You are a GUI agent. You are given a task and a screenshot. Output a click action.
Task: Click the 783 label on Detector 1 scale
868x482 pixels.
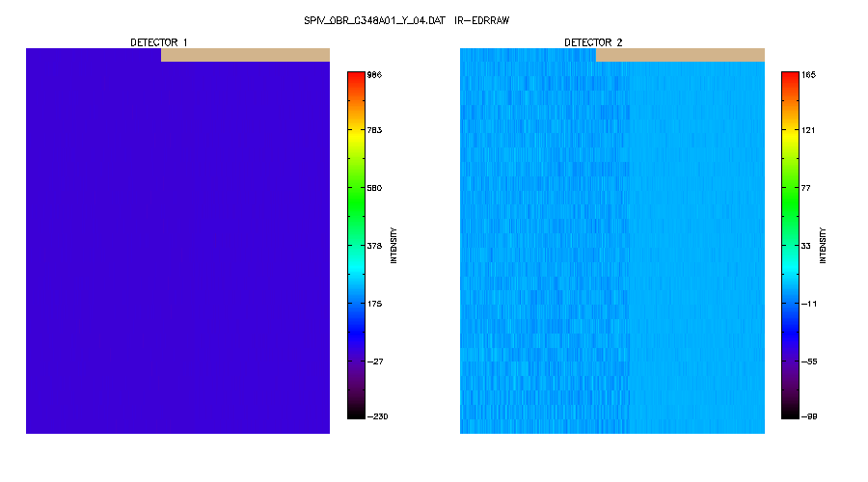click(374, 130)
